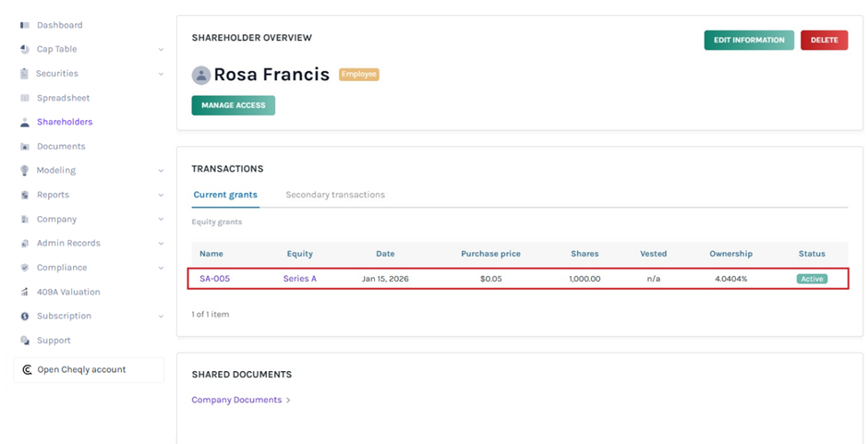Image resolution: width=868 pixels, height=444 pixels.
Task: Click the Modeling lightbulb icon
Action: [x=25, y=171]
